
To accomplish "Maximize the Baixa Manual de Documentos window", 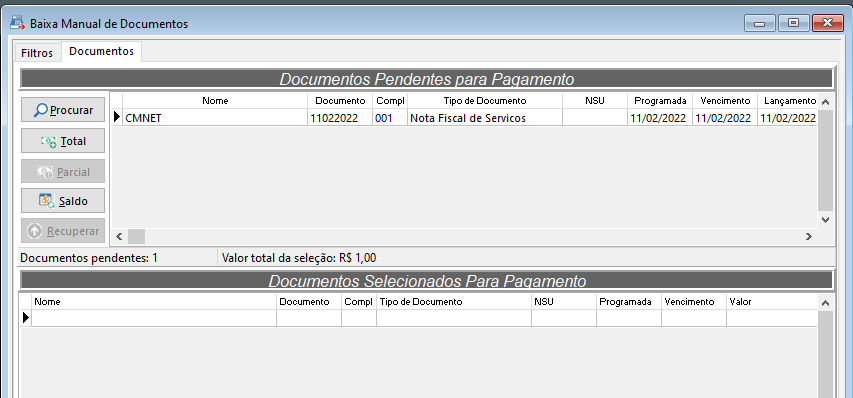I will [794, 23].
